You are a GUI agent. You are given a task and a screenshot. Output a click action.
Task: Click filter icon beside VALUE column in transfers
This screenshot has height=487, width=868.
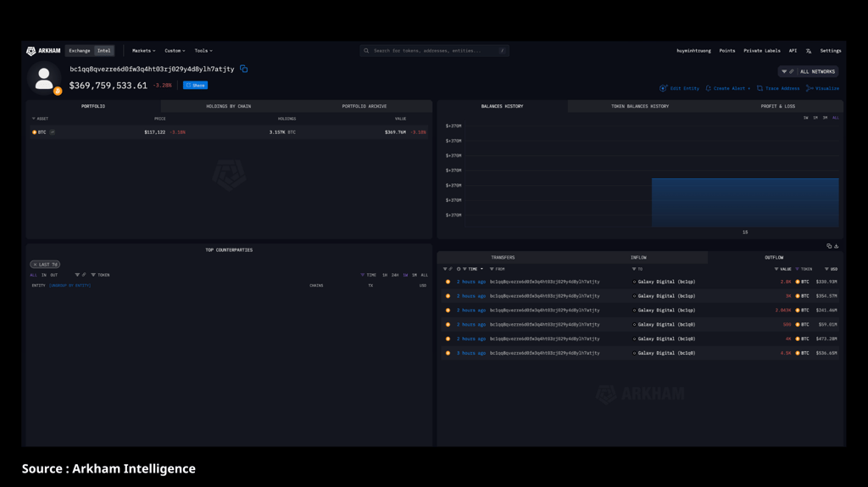coord(776,269)
